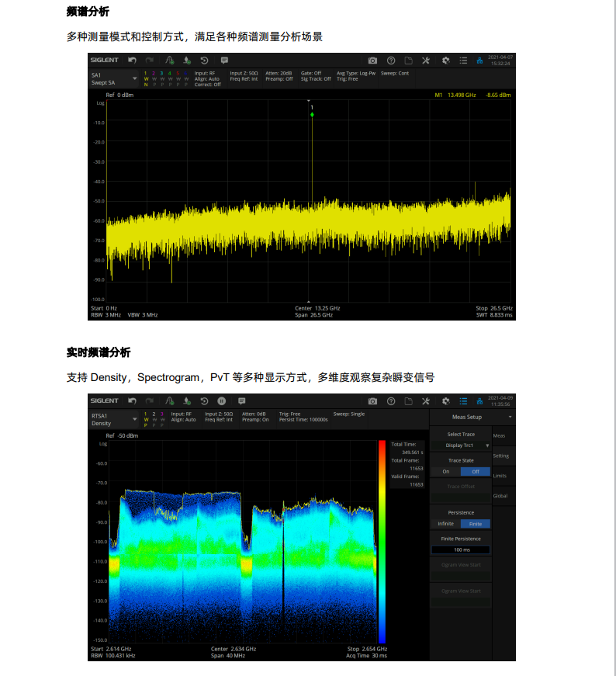Click the undo arrow in RTSA toolbar
This screenshot has width=616, height=676.
133,401
